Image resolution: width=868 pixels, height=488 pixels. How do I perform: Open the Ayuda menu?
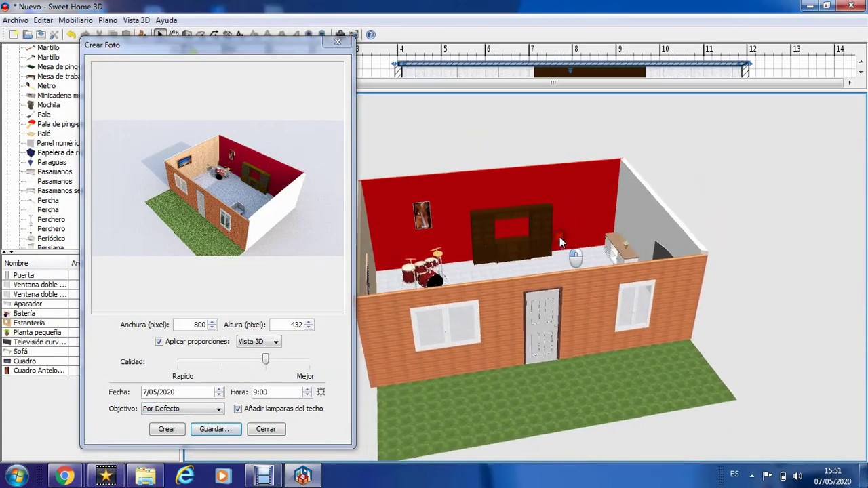pyautogui.click(x=166, y=20)
